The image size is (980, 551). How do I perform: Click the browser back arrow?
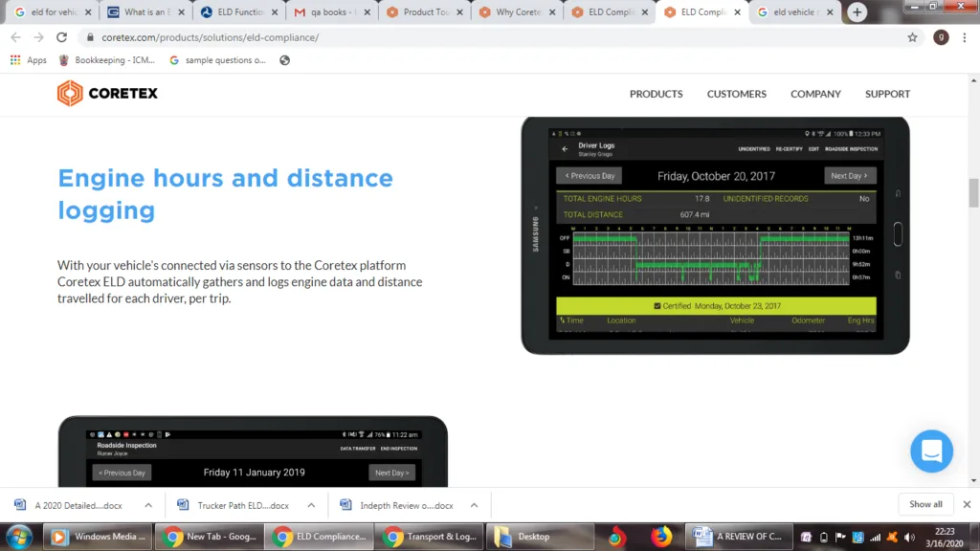(x=16, y=37)
